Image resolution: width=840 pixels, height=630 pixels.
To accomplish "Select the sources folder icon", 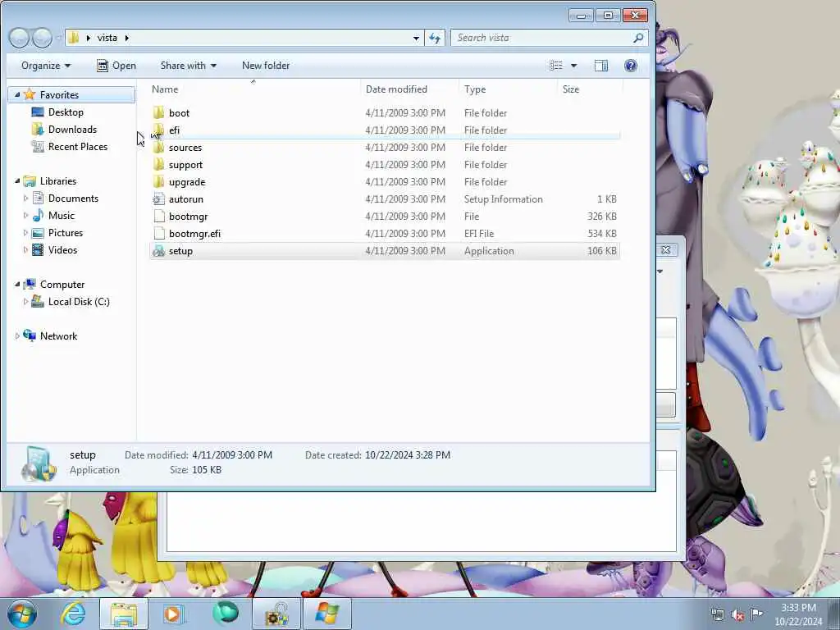I will point(158,148).
